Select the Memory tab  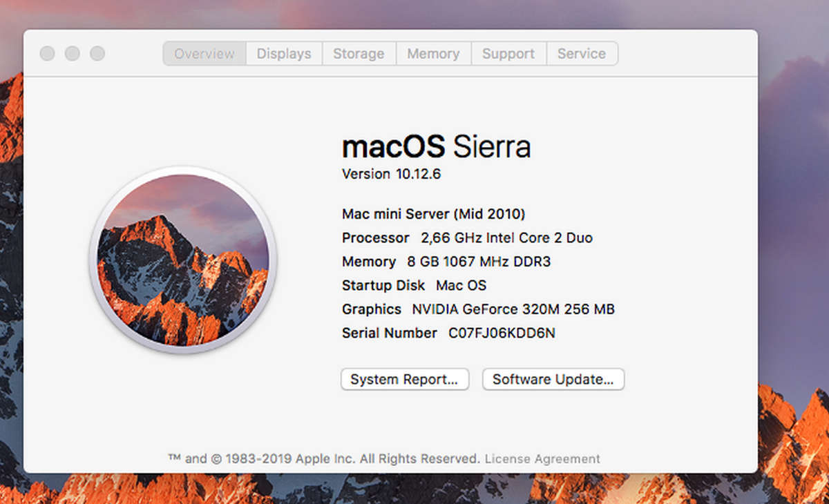[x=433, y=53]
